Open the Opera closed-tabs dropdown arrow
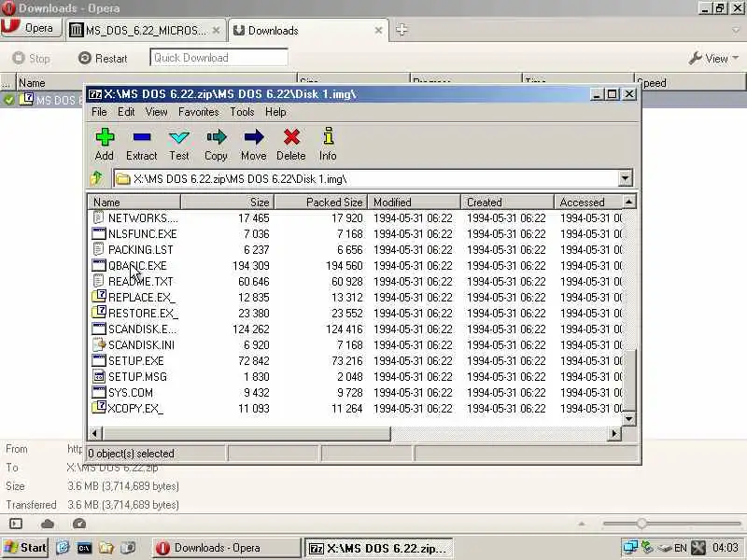 736,31
